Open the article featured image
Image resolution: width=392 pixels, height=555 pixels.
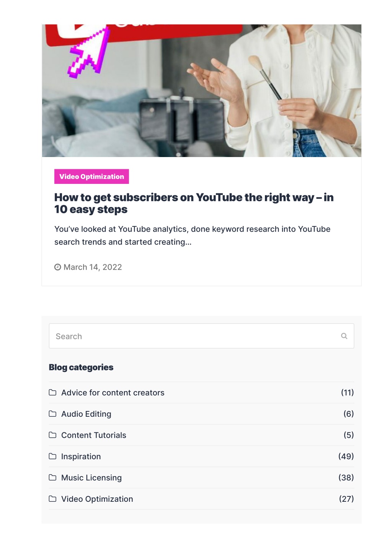201,90
